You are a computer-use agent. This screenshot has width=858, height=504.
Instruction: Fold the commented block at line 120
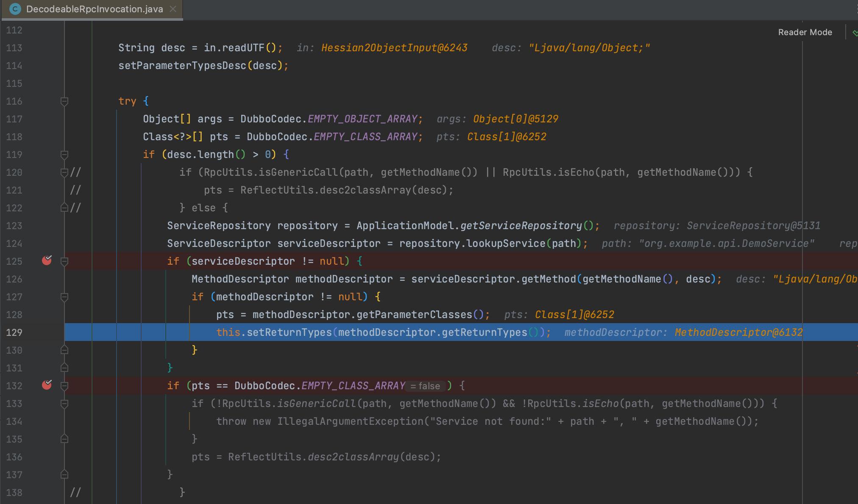(x=64, y=172)
